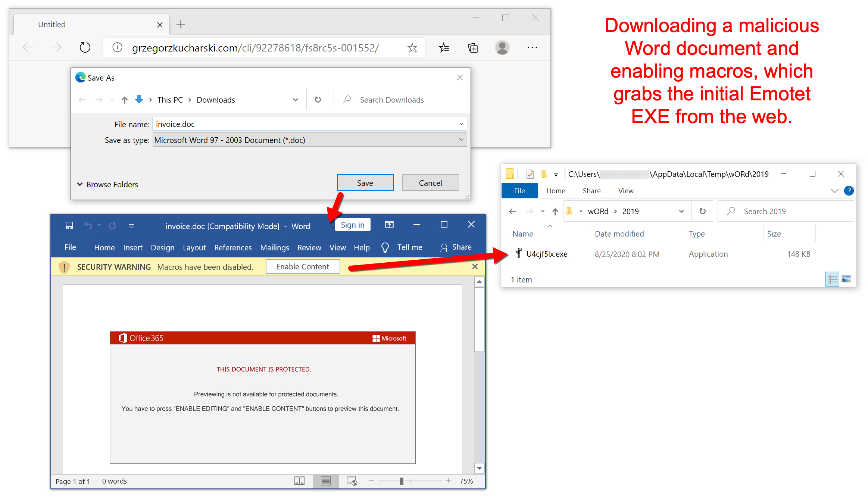Viewport: 868px width, 497px height.
Task: Toggle Explorer large icons view
Action: [x=846, y=279]
